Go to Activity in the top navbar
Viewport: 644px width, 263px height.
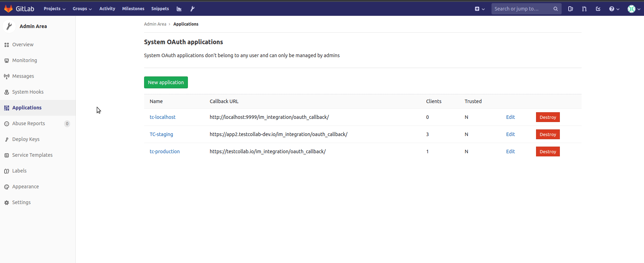click(107, 9)
